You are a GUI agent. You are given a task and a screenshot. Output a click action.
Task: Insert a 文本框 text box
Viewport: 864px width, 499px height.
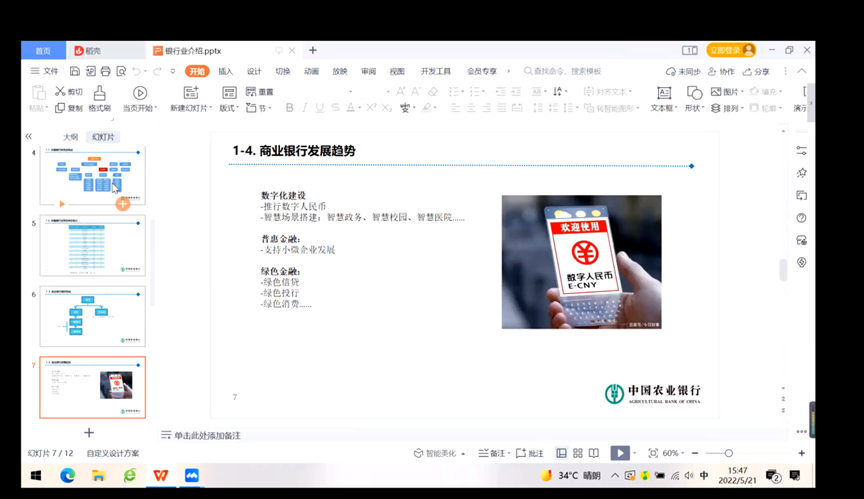[661, 93]
